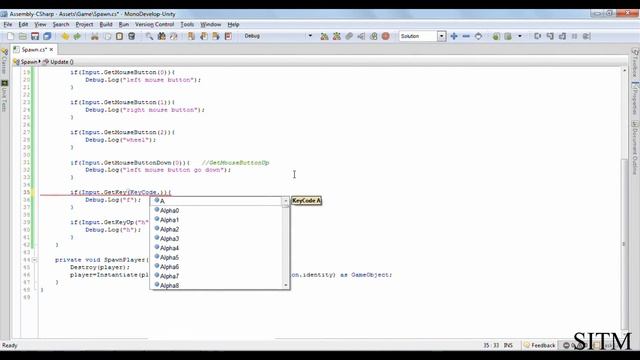This screenshot has width=640, height=360.
Task: Collapse the SpawnPlayer method fold marker
Action: (x=35, y=260)
